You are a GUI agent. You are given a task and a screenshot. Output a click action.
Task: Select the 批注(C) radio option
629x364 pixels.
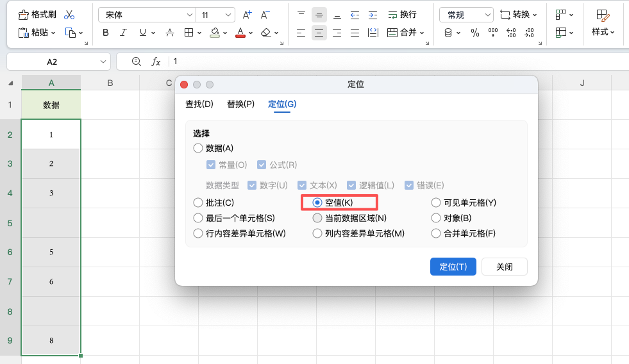tap(197, 203)
